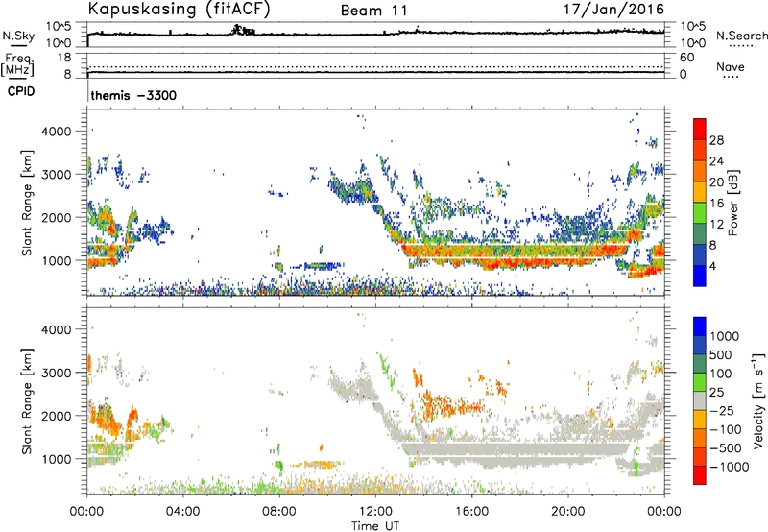This screenshot has width=768, height=532.
Task: Click the 2000 tick on velocity panel axis
Action: (56, 416)
